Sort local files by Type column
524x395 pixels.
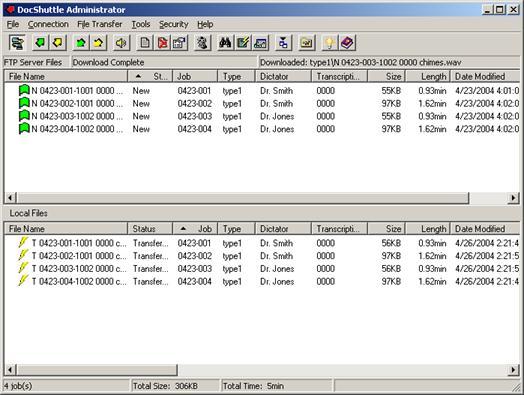(237, 229)
